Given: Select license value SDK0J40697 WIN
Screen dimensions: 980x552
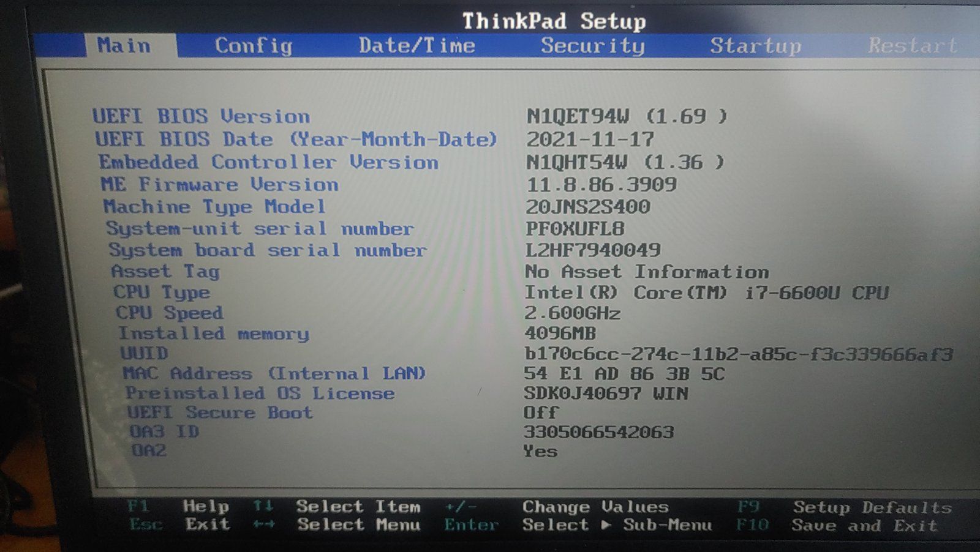Looking at the screenshot, I should coord(606,393).
